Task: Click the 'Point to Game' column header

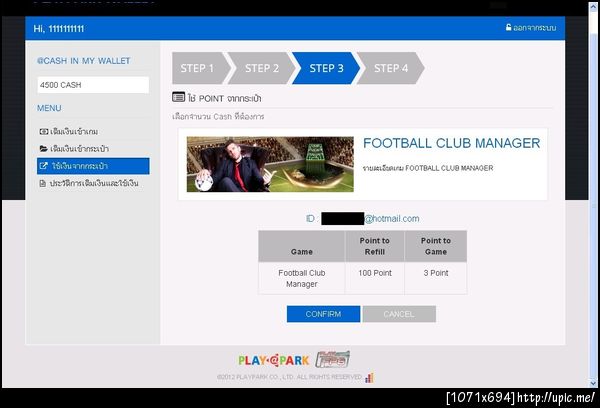Action: click(436, 246)
